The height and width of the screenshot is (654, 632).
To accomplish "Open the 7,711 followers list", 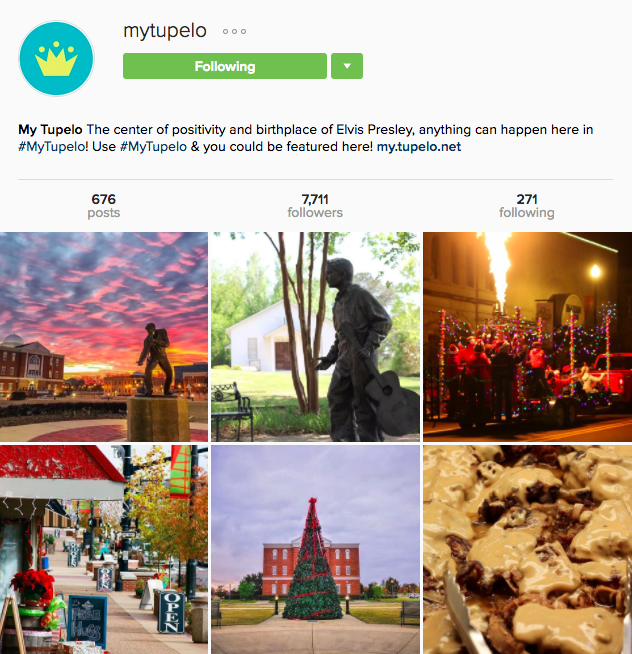I will pos(315,205).
